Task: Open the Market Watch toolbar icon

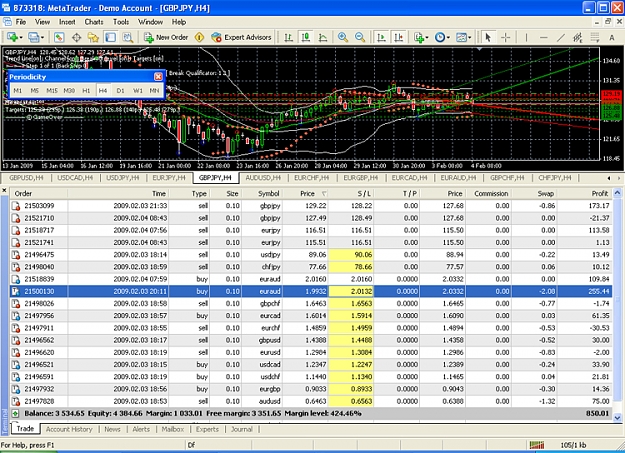Action: [x=59, y=37]
